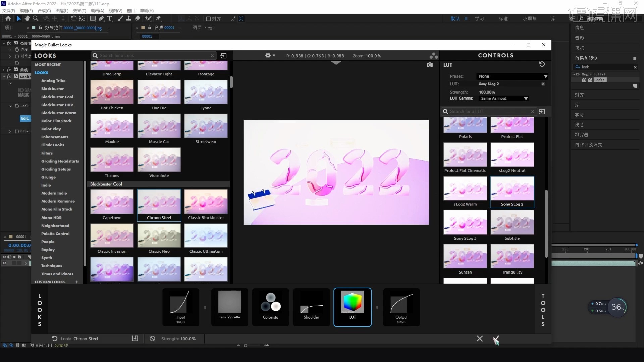Select the After Effects Pen tool
Viewport: 644px width, 362px height.
pyautogui.click(x=101, y=19)
